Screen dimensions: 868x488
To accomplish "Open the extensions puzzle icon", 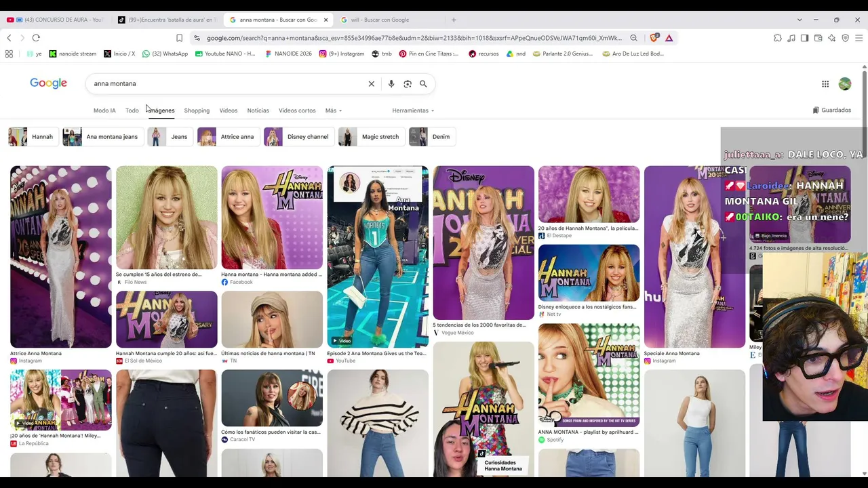I will point(778,38).
